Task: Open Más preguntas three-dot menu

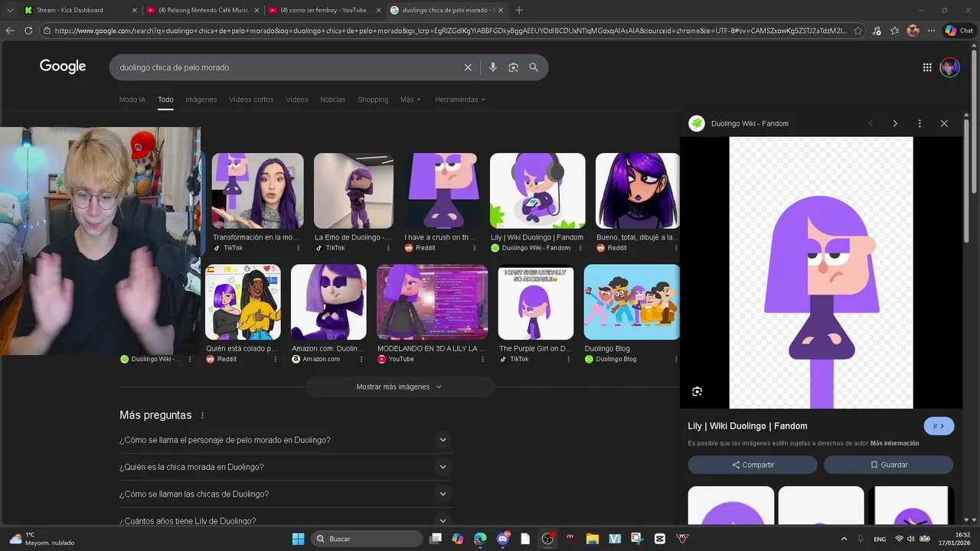Action: (x=203, y=416)
